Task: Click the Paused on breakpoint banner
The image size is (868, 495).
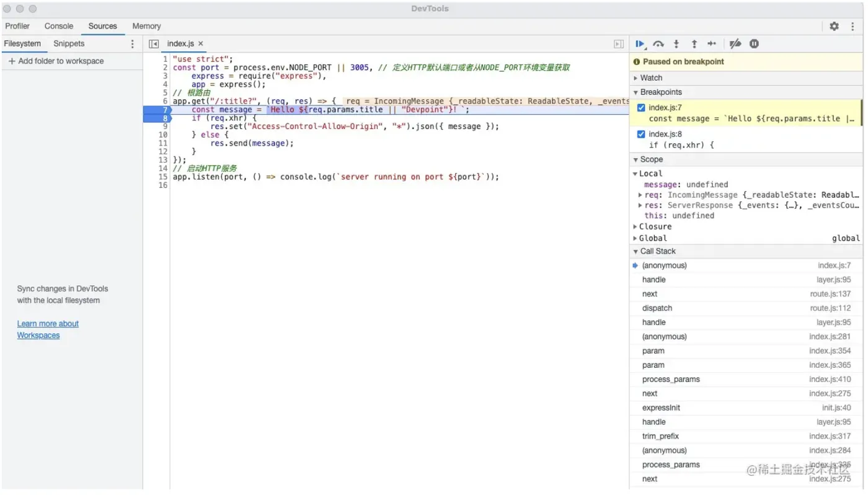Action: [746, 62]
